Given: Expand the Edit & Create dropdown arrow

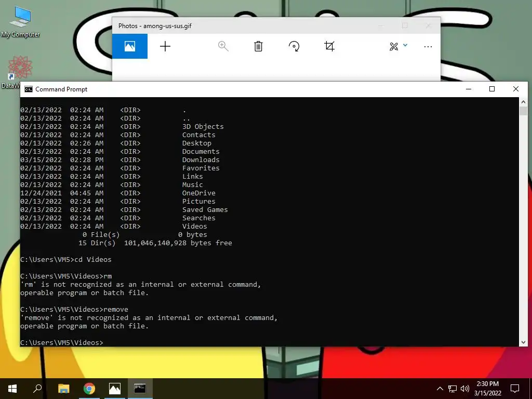Looking at the screenshot, I should (x=405, y=45).
